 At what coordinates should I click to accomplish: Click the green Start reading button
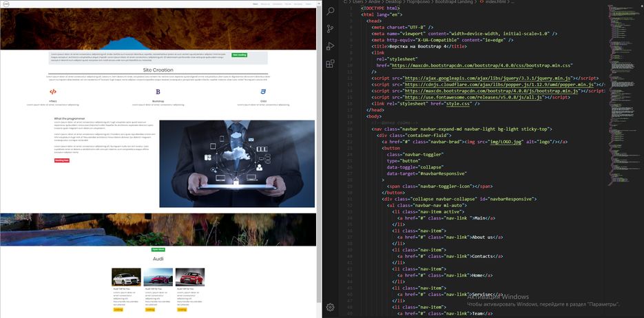point(240,54)
